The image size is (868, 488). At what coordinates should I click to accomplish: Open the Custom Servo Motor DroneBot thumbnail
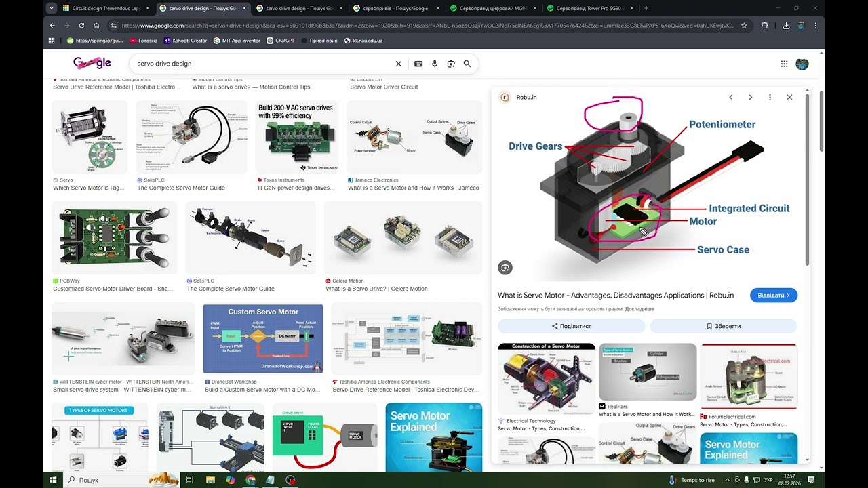tap(263, 338)
